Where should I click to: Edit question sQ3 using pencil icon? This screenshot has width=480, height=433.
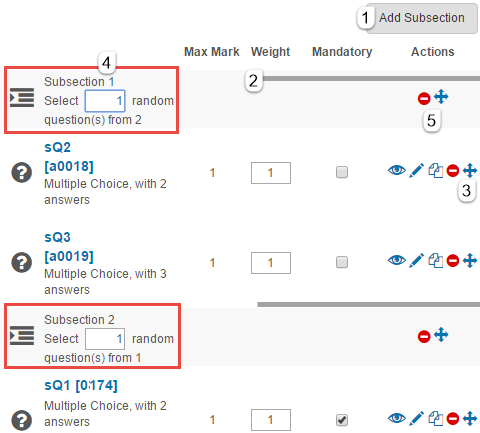point(416,260)
